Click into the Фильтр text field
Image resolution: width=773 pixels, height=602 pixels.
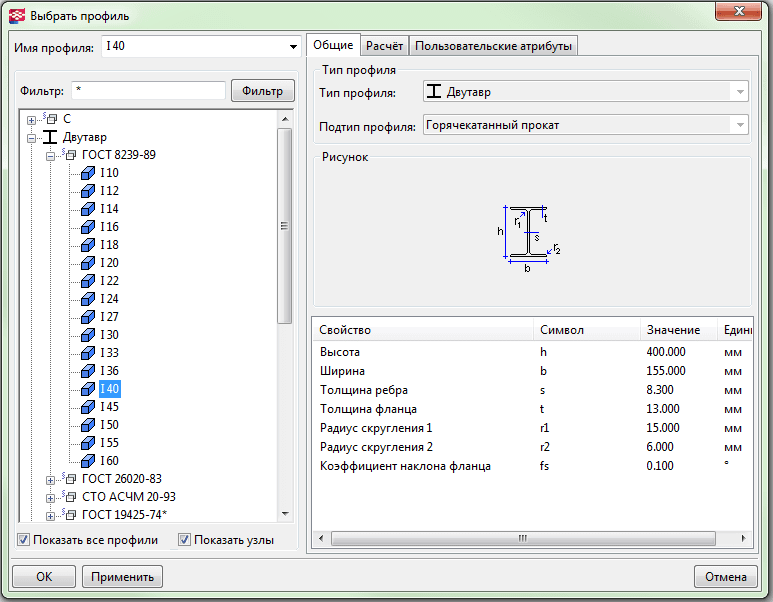coord(148,91)
